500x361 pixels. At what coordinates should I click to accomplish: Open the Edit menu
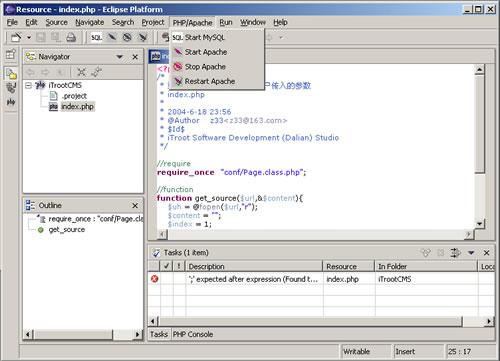[31, 22]
